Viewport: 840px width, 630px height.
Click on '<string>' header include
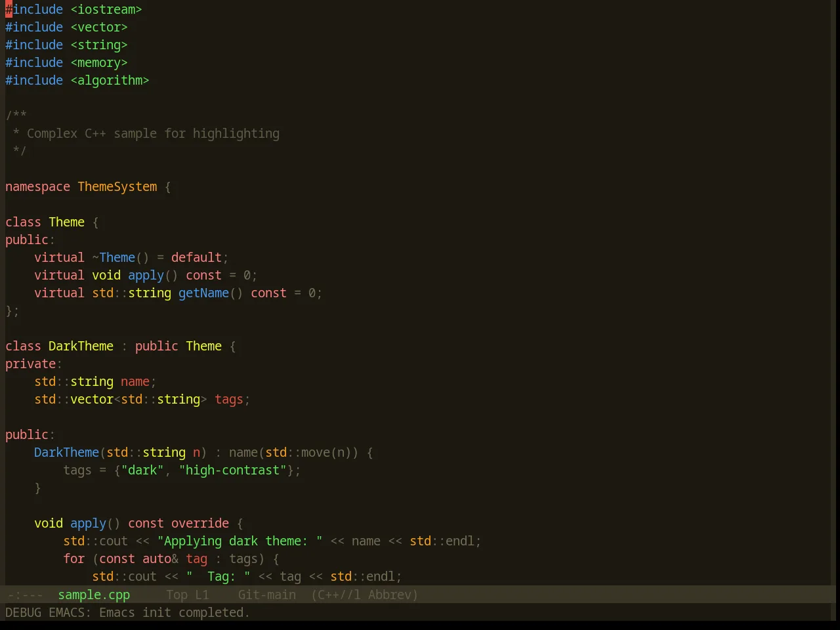click(x=99, y=45)
